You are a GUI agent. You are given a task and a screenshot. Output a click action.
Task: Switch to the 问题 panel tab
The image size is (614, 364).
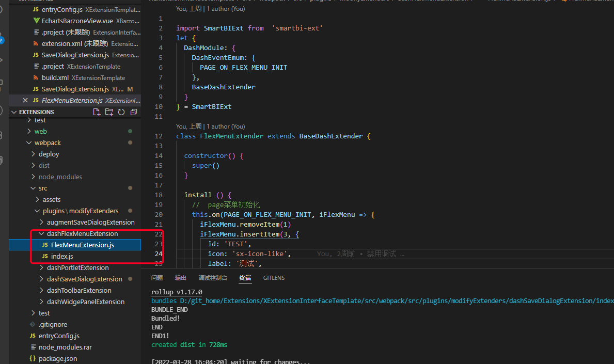tap(157, 278)
